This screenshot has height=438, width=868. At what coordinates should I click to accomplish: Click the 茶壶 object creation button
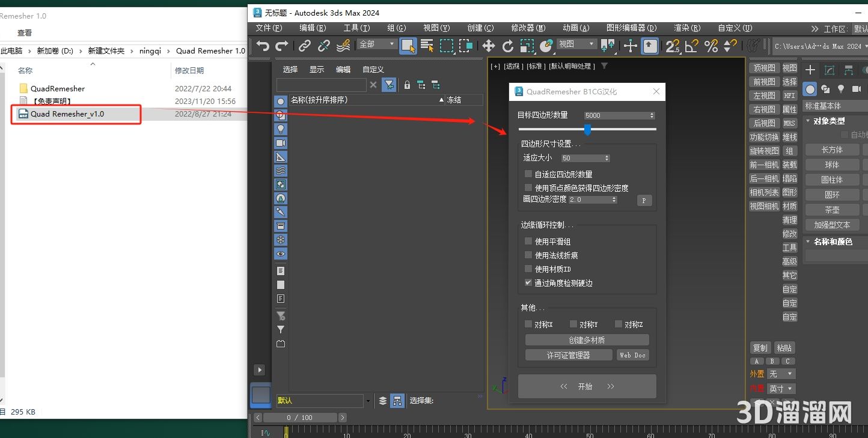pos(833,209)
